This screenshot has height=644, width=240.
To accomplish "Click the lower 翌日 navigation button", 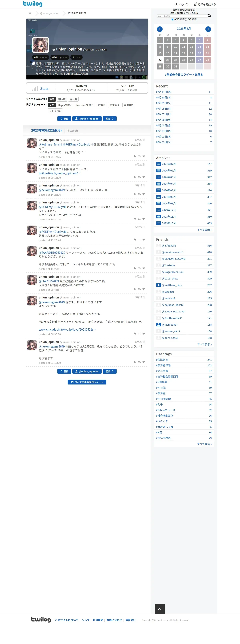I will pos(64,371).
